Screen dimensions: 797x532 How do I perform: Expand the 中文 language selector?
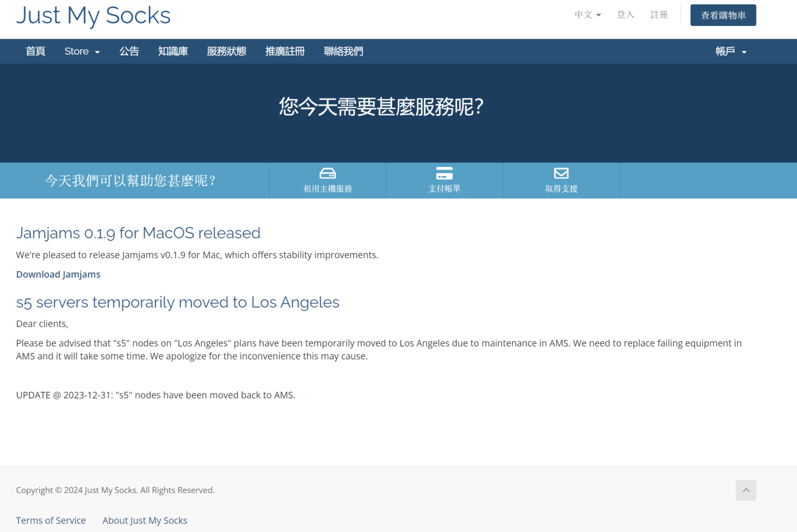(587, 15)
